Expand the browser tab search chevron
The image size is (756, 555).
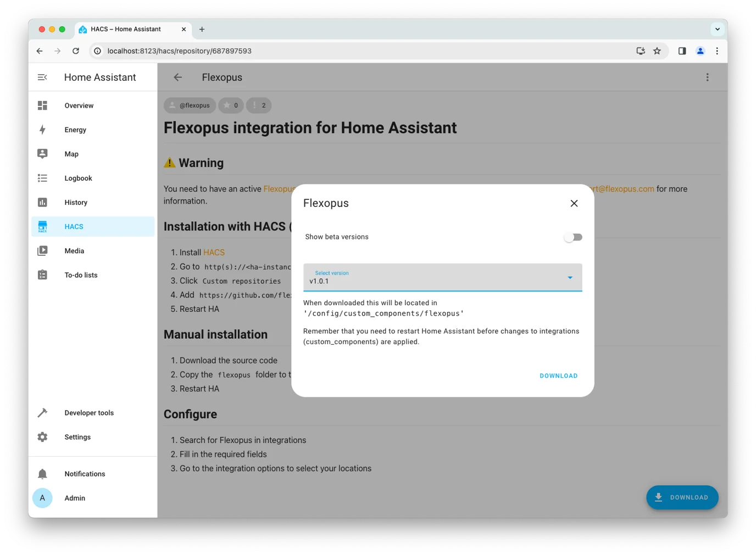[x=717, y=29]
